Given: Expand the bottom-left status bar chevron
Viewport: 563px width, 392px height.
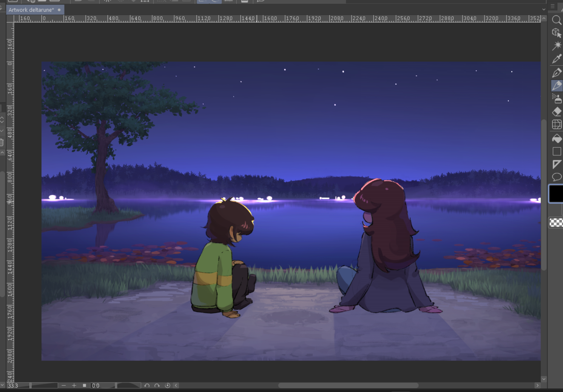Looking at the screenshot, I should click(3, 386).
